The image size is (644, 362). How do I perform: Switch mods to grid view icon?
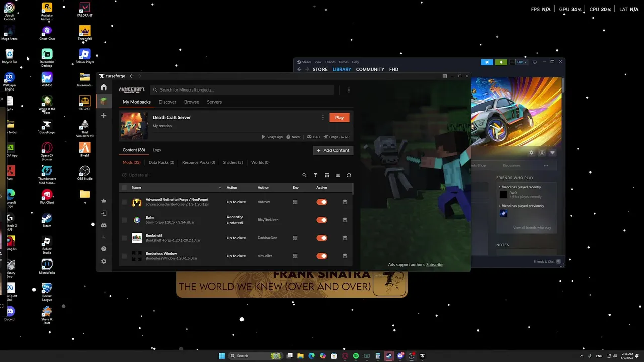click(x=327, y=175)
